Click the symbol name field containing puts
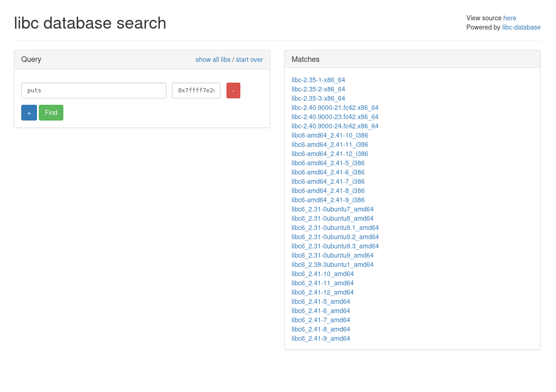 tap(93, 90)
